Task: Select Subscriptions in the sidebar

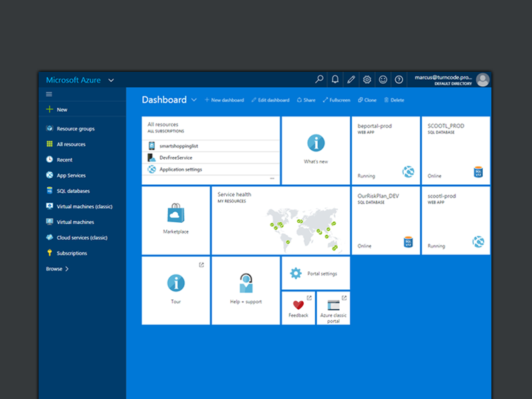Action: pyautogui.click(x=72, y=253)
